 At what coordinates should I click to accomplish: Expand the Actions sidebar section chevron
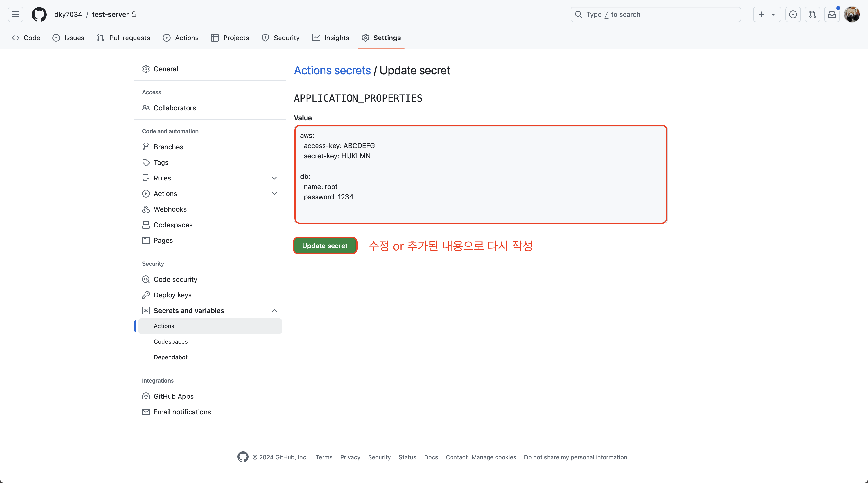[274, 193]
